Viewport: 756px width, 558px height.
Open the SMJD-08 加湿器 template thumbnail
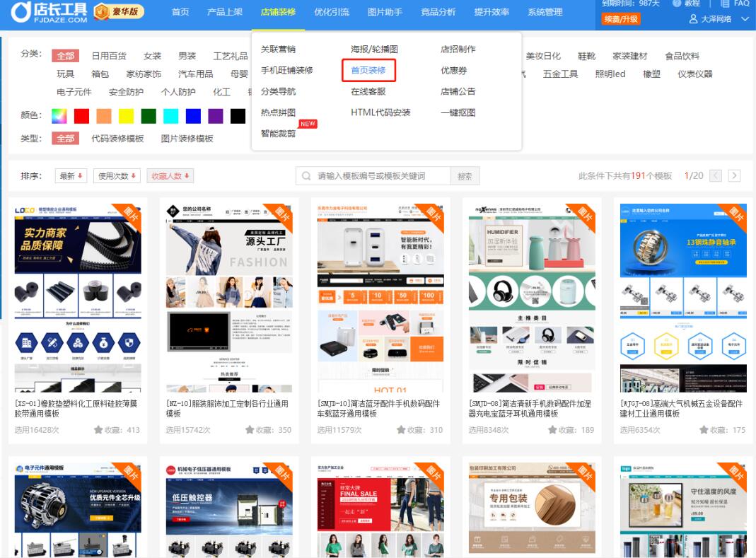point(532,298)
